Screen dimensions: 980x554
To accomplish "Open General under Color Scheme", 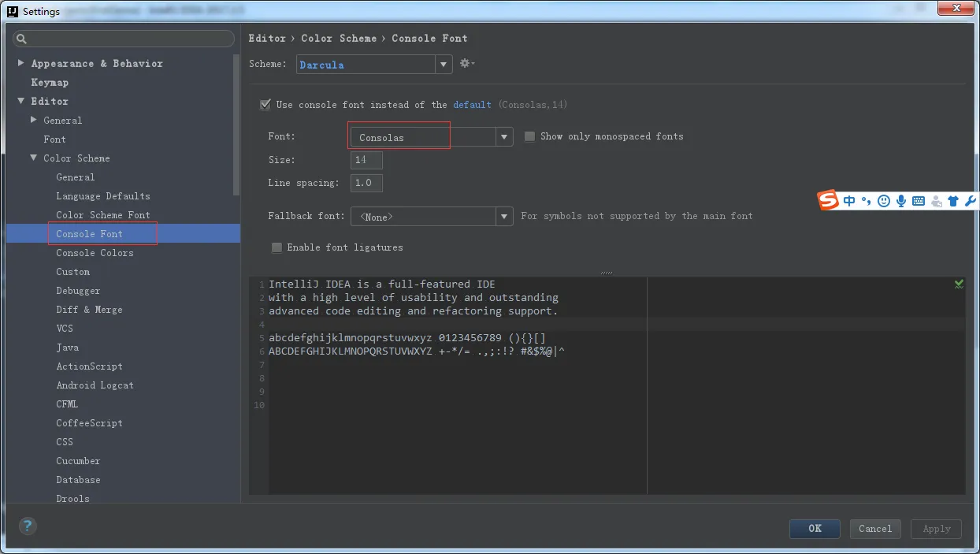I will tap(75, 177).
